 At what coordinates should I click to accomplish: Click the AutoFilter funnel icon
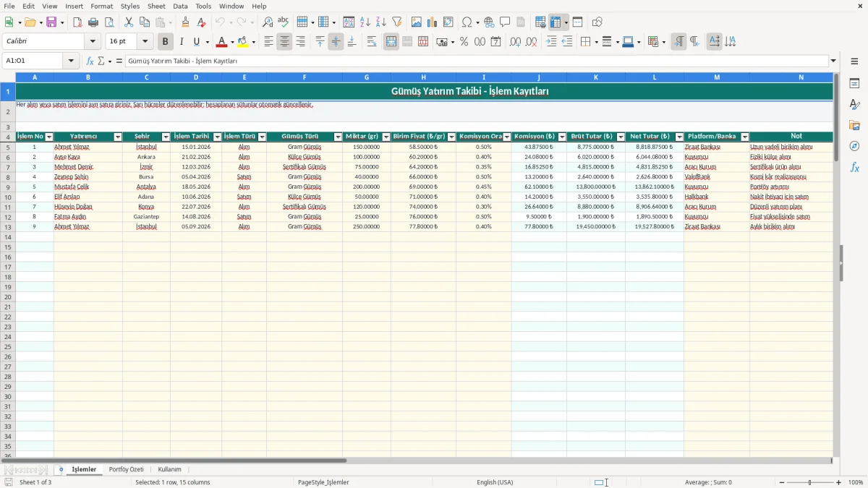[397, 22]
